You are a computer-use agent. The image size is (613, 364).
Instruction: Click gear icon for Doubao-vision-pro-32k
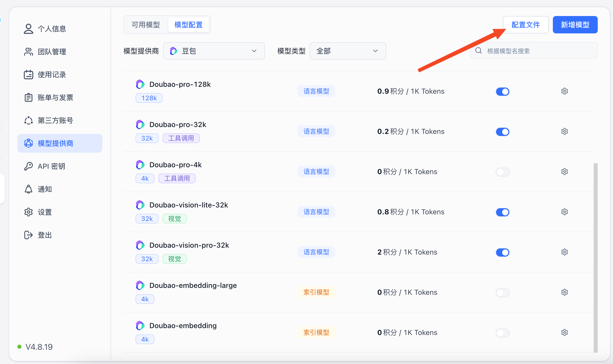tap(564, 252)
